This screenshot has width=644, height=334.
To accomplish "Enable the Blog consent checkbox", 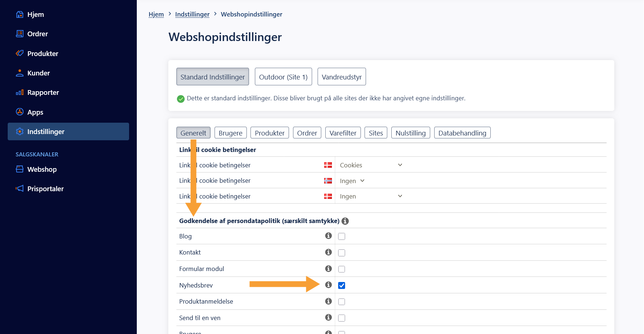I will point(341,236).
